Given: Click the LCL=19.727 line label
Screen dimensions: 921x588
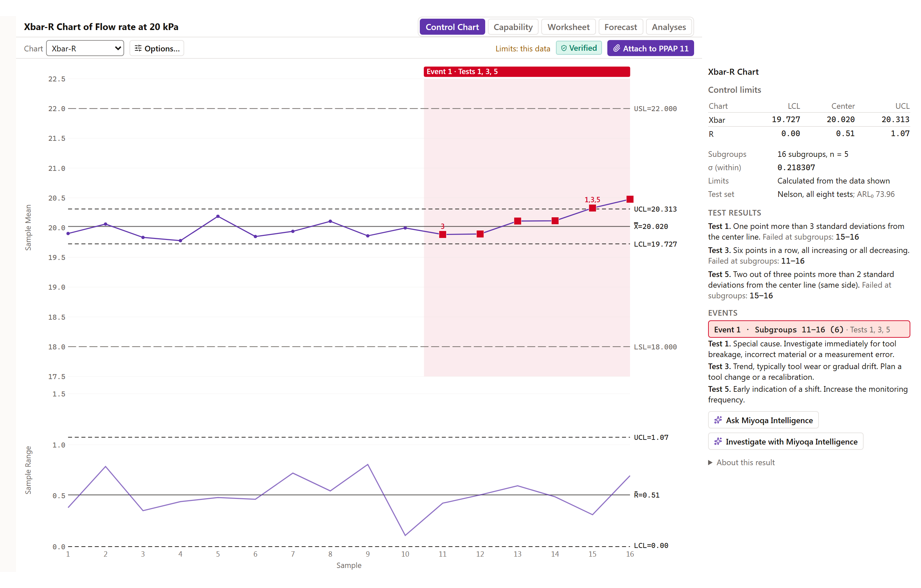Looking at the screenshot, I should pyautogui.click(x=655, y=244).
